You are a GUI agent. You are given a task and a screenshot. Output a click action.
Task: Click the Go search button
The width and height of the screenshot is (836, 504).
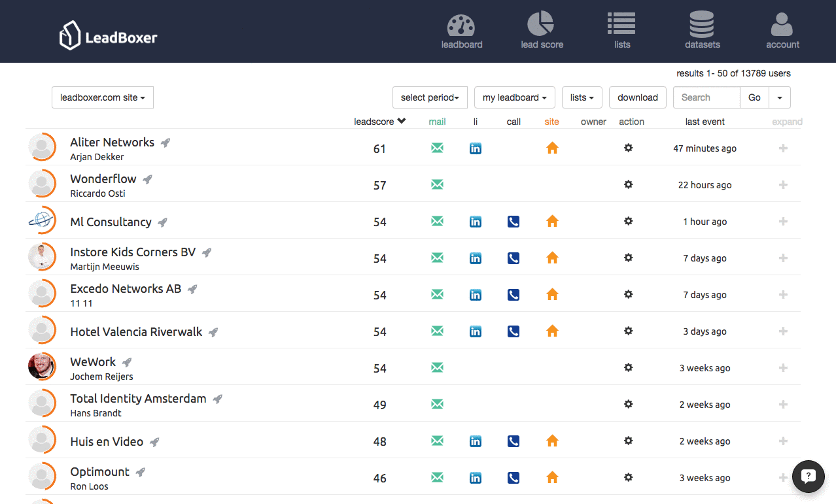tap(754, 97)
